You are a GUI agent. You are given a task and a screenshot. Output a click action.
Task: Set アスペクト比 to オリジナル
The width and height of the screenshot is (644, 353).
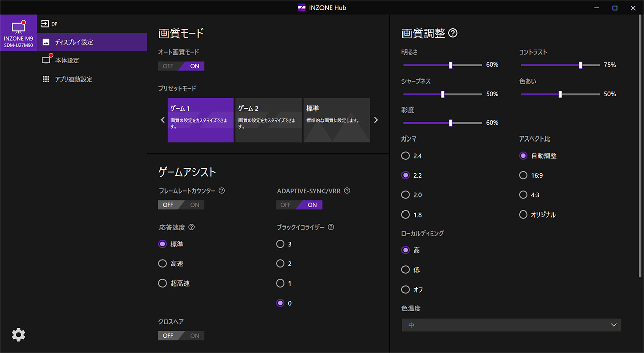523,215
